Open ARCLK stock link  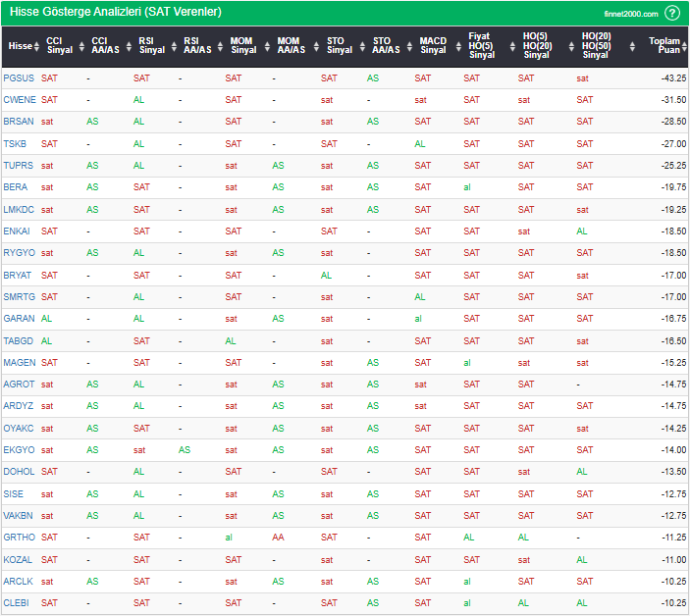pyautogui.click(x=18, y=582)
